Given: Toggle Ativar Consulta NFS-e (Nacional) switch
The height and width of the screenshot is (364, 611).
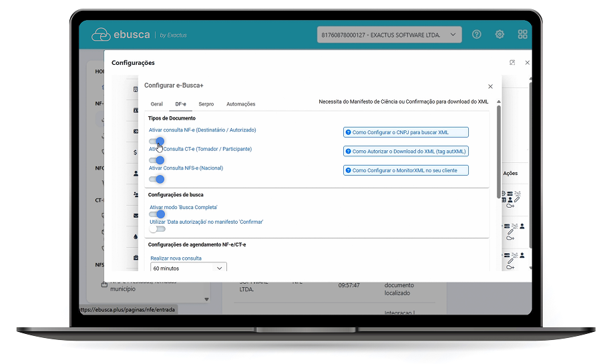Looking at the screenshot, I should [157, 179].
